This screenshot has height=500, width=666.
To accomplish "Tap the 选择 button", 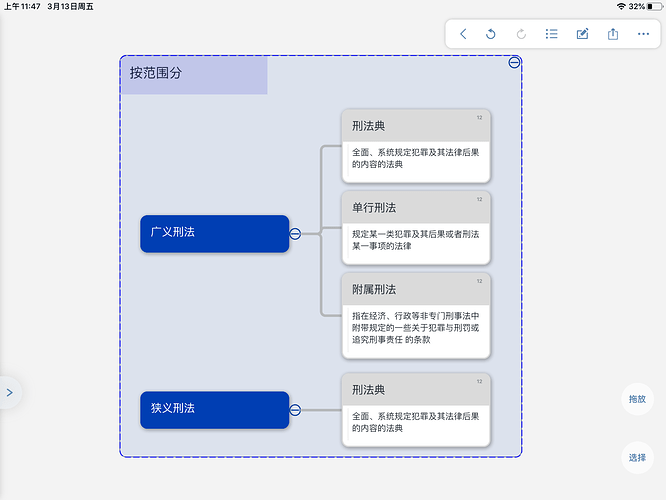I will coord(637,458).
